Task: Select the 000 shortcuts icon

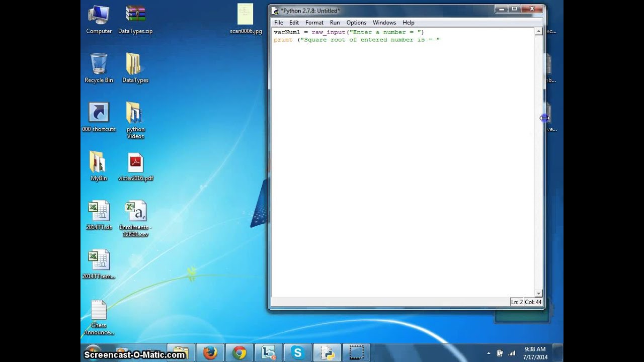Action: [99, 117]
